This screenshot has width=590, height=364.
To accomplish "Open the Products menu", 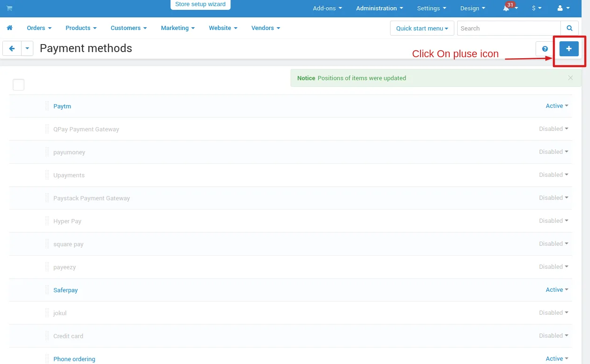I will (x=81, y=28).
